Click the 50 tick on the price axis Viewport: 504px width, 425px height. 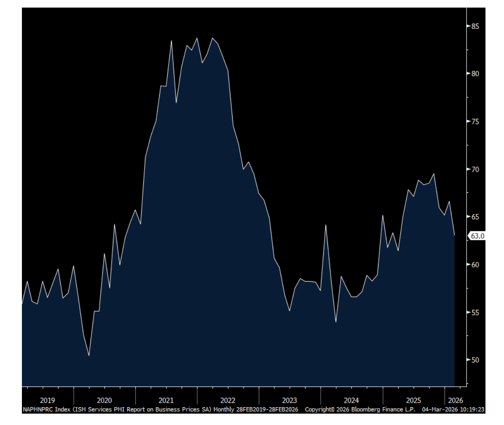[x=475, y=360]
